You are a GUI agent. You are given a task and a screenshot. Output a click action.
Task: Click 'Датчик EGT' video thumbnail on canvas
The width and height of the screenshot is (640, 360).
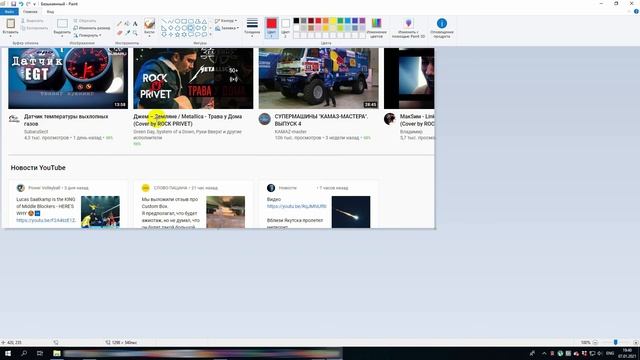(68, 78)
